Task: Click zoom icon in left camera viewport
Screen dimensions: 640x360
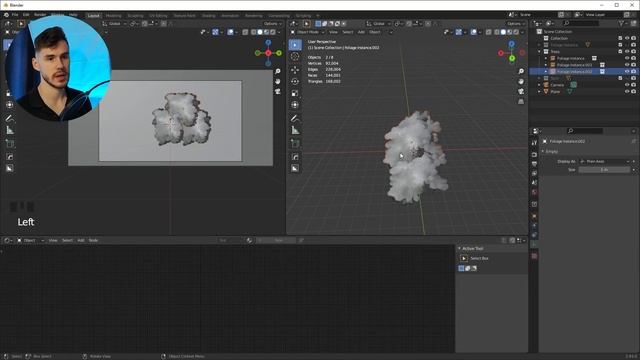Action: tap(278, 71)
